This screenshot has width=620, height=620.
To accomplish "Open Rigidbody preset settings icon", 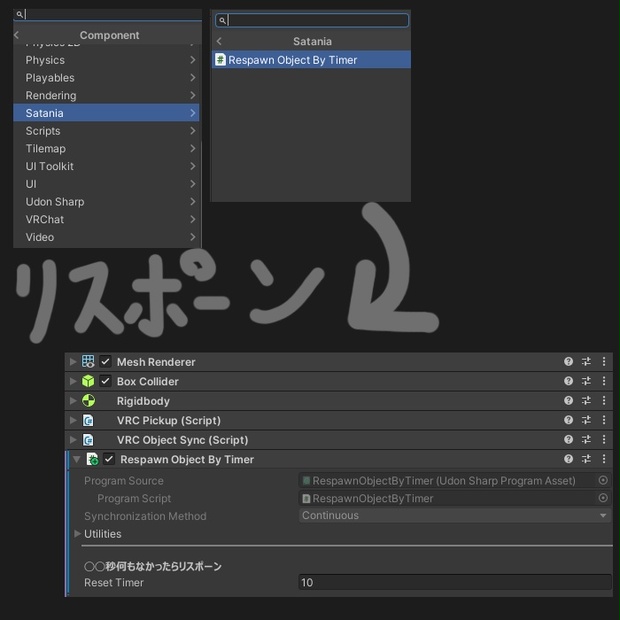I will point(586,400).
